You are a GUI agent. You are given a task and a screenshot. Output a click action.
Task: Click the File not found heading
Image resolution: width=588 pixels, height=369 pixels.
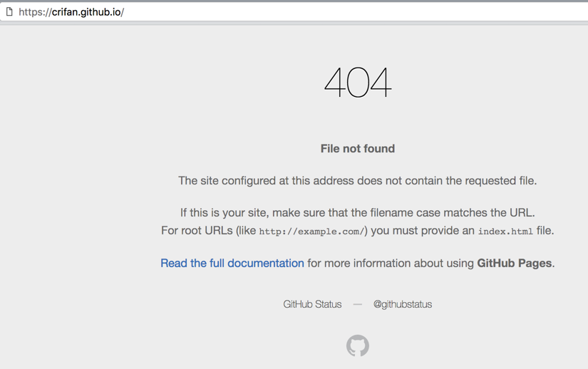tap(358, 148)
